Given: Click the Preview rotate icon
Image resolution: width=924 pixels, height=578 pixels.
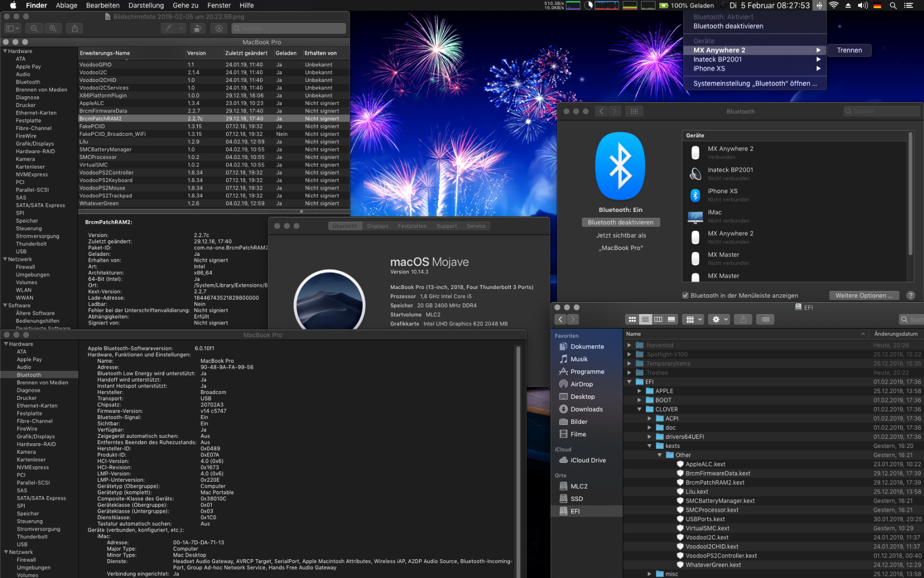Looking at the screenshot, I should pyautogui.click(x=197, y=28).
